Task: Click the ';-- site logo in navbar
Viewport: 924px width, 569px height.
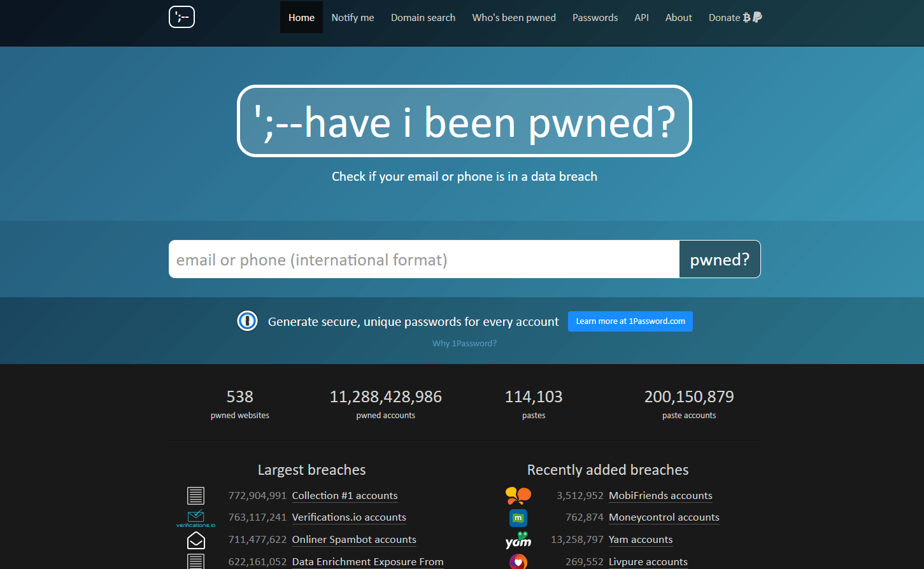Action: (x=181, y=17)
